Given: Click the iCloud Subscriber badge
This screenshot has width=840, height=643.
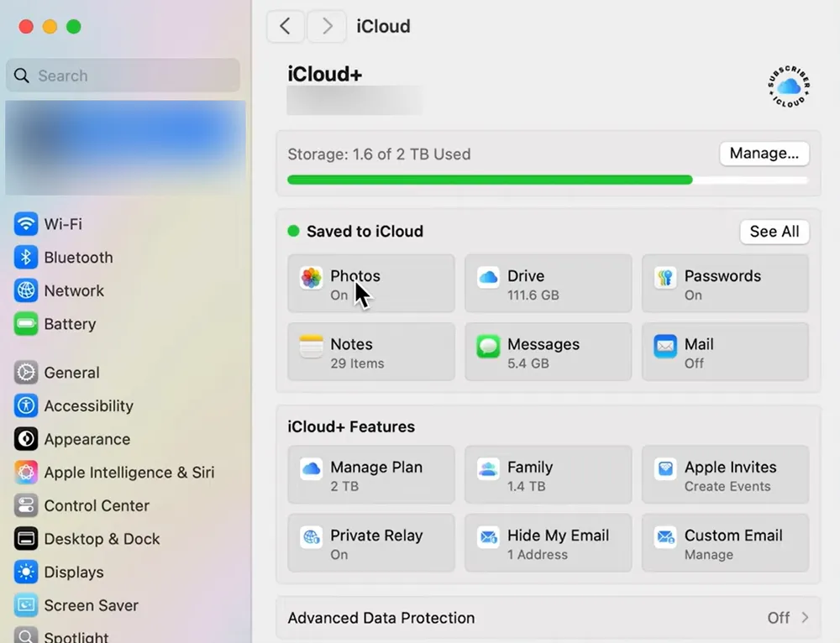Looking at the screenshot, I should click(x=787, y=86).
